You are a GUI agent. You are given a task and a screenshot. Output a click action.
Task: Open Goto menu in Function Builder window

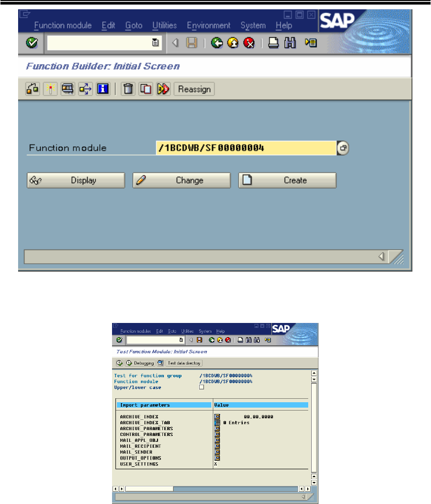pos(134,25)
